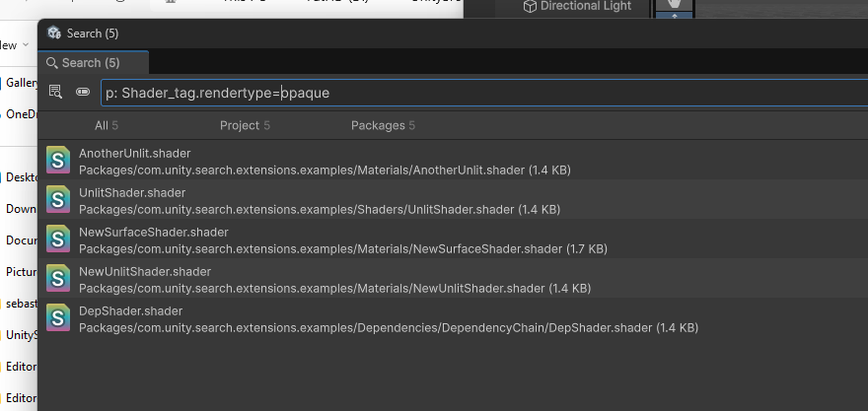This screenshot has height=411, width=868.
Task: Click the NewSurfaceShader.shader file icon
Action: [x=58, y=240]
